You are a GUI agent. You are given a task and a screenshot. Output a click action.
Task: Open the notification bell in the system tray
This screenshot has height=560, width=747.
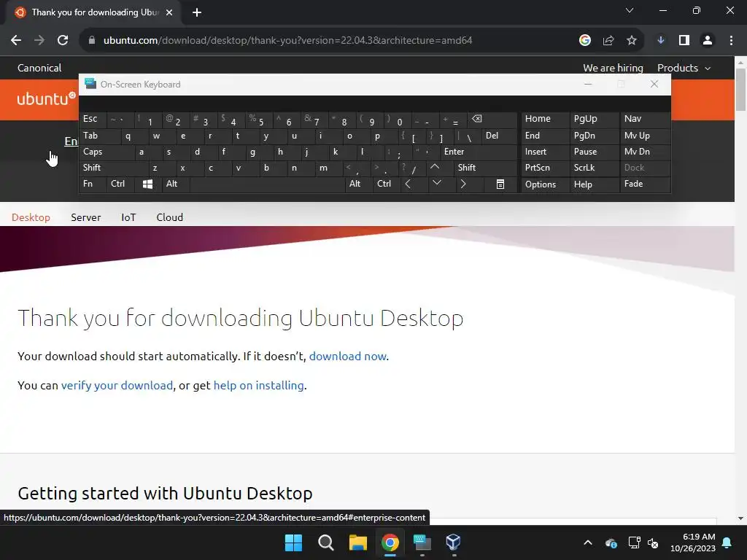(727, 542)
